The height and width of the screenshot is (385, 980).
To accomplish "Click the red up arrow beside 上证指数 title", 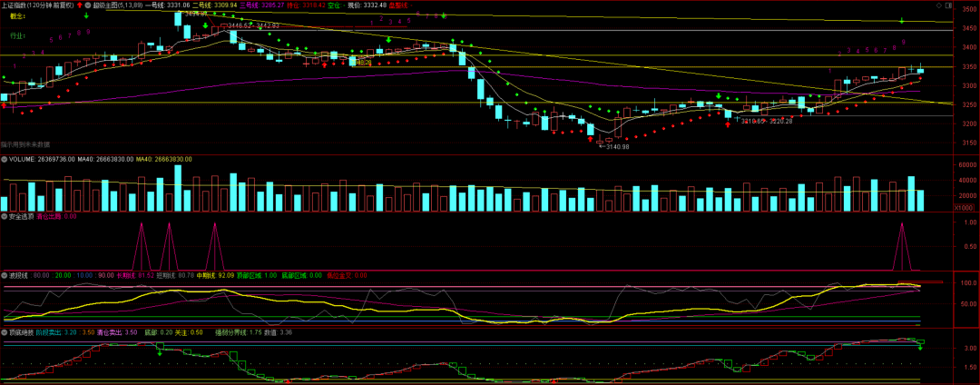I will point(79,5).
